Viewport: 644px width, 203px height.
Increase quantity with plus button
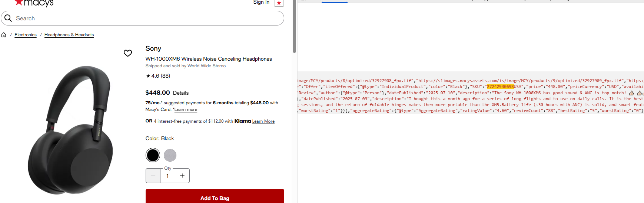pos(182,176)
